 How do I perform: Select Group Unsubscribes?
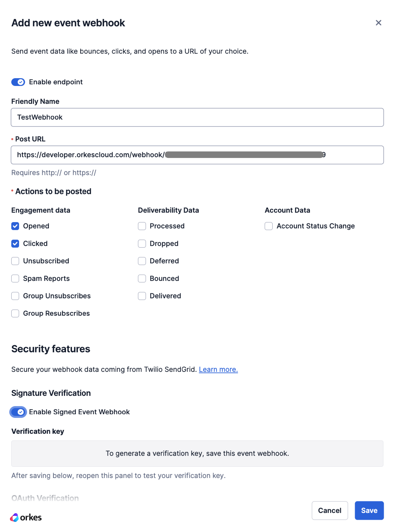coord(15,296)
